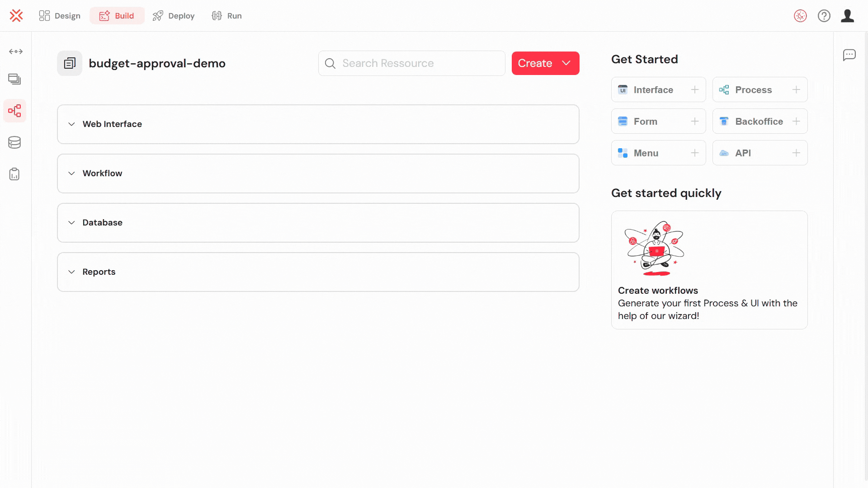Switch to the Design tab
This screenshot has height=488, width=868.
59,15
